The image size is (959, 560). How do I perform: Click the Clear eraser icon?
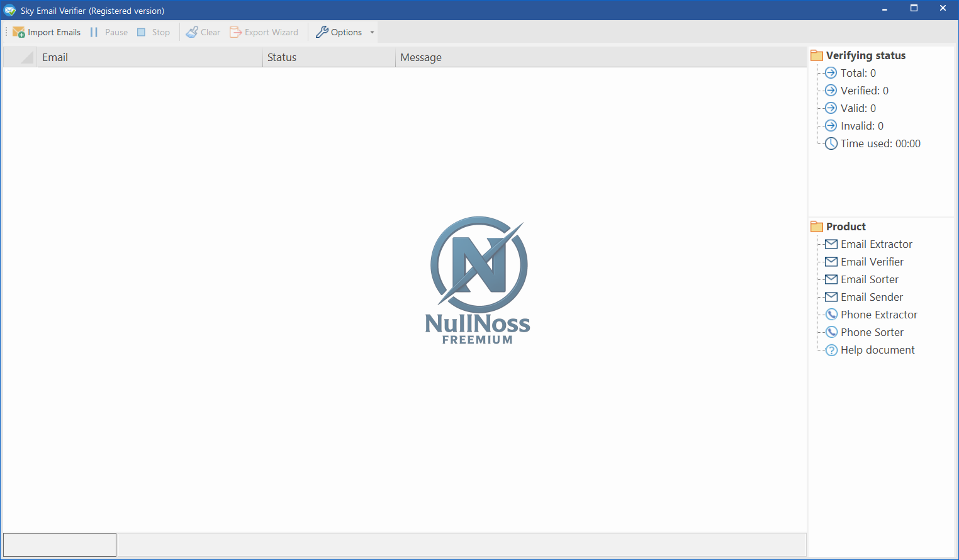coord(192,32)
